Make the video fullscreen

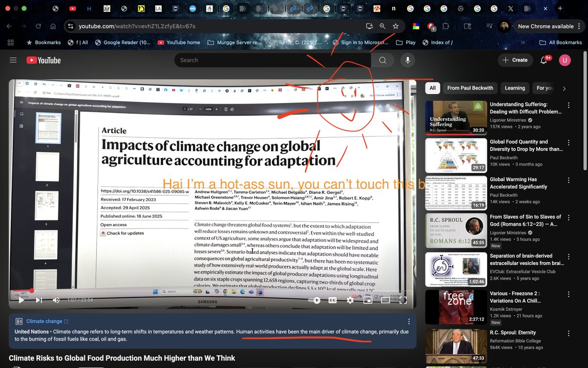403,299
